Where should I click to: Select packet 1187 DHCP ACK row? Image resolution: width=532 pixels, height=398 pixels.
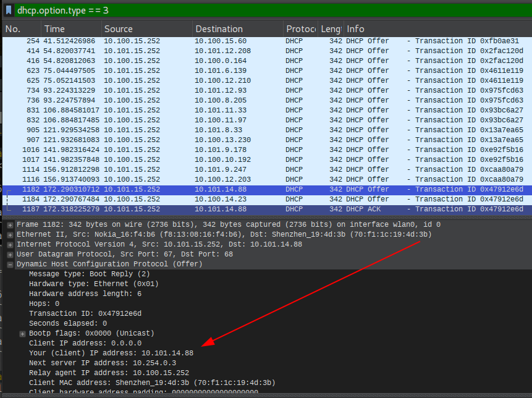click(x=266, y=210)
